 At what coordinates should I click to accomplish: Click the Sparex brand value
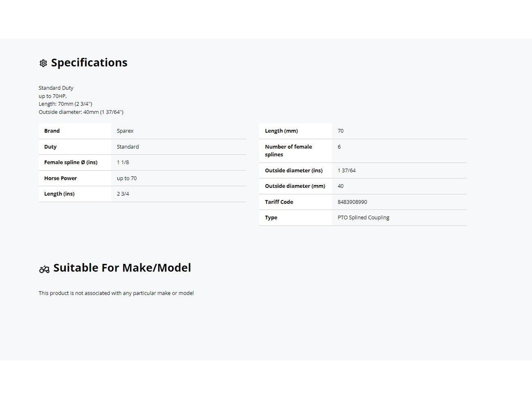point(125,131)
